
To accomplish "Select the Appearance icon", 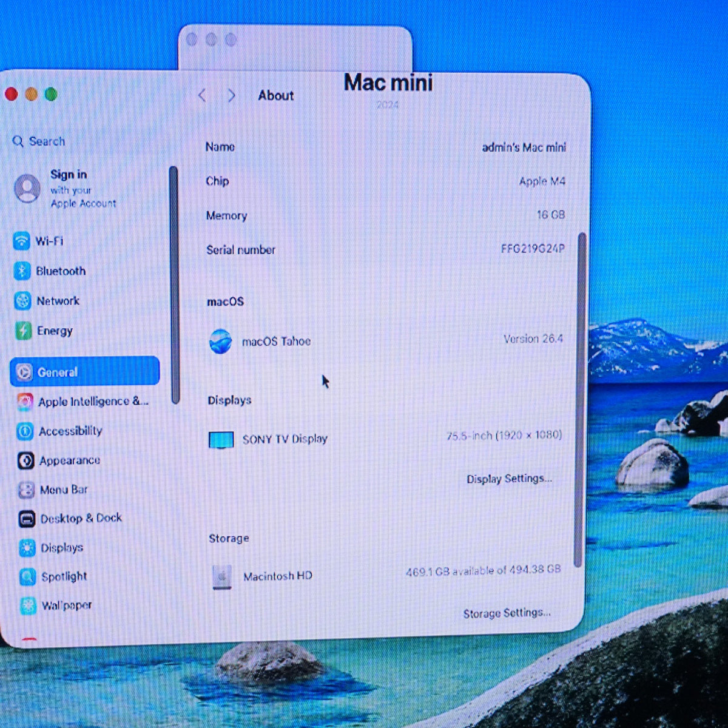I will pos(26,460).
